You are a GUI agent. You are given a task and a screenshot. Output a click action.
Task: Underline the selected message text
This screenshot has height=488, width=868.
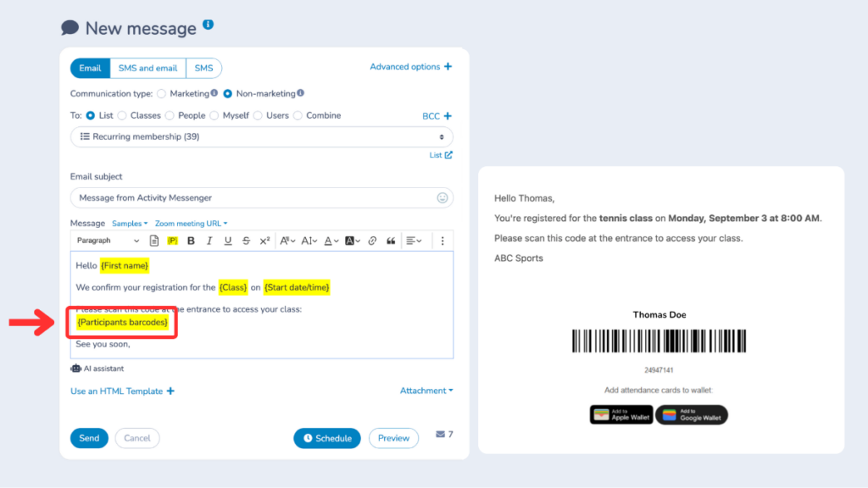coord(226,241)
